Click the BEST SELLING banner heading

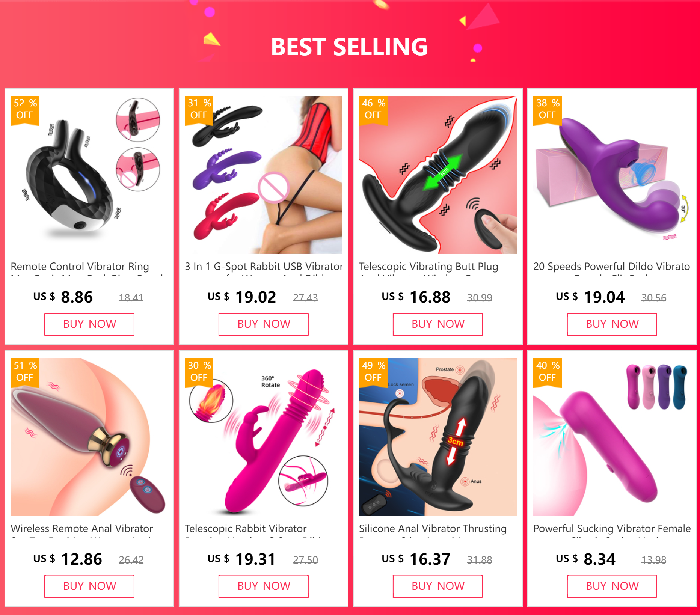[349, 47]
